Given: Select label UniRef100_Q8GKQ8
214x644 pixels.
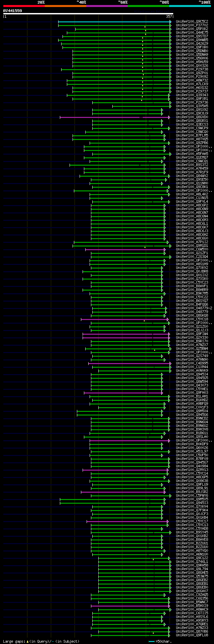Looking at the screenshot, I should click(x=192, y=316).
